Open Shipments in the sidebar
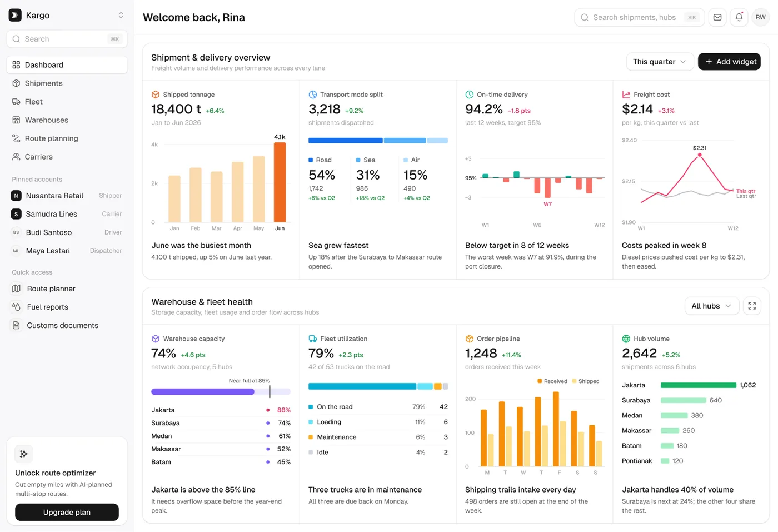Viewport: 778px width, 532px height. [x=67, y=83]
